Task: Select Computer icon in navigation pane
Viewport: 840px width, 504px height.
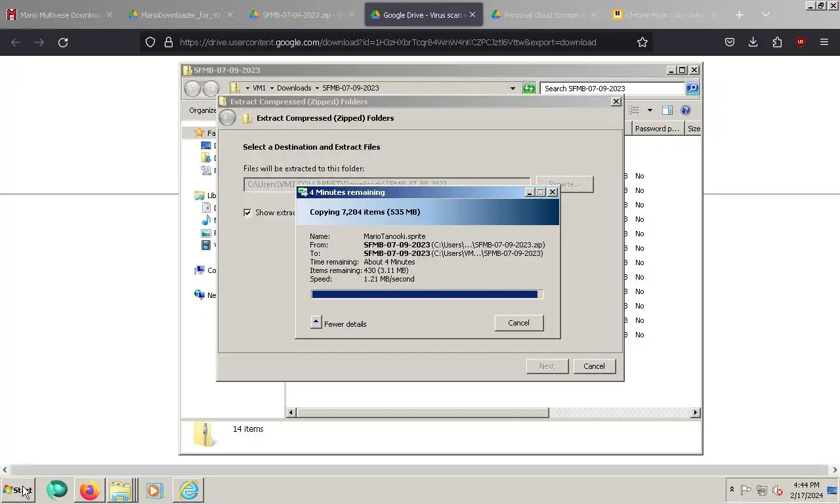Action: coord(199,270)
